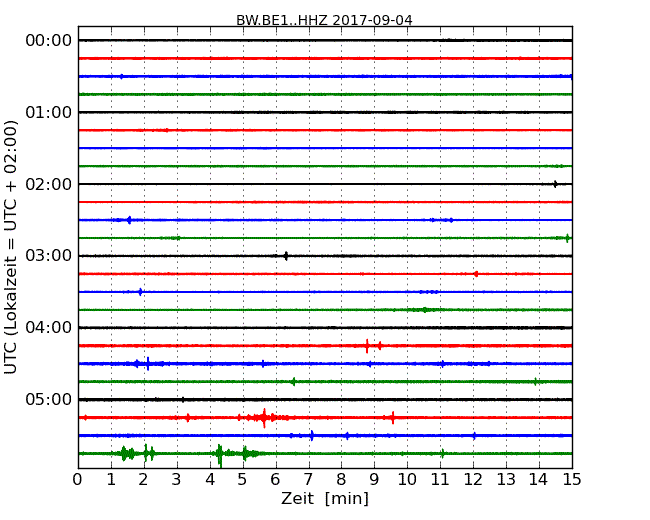
Task: Click the y-axis label 'UTC (Lokalzeit = UTC + 02:00)'
Action: pyautogui.click(x=10, y=247)
